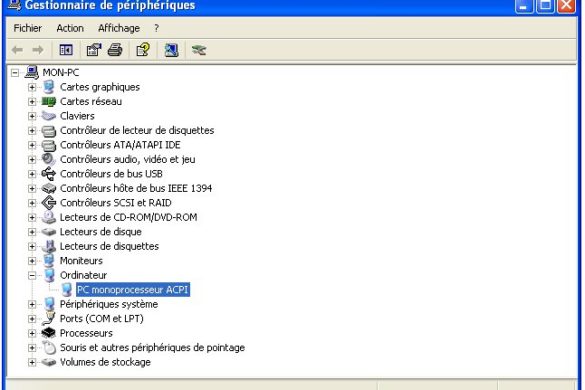Click the Help toolbar icon
The width and height of the screenshot is (585, 390).
[143, 50]
